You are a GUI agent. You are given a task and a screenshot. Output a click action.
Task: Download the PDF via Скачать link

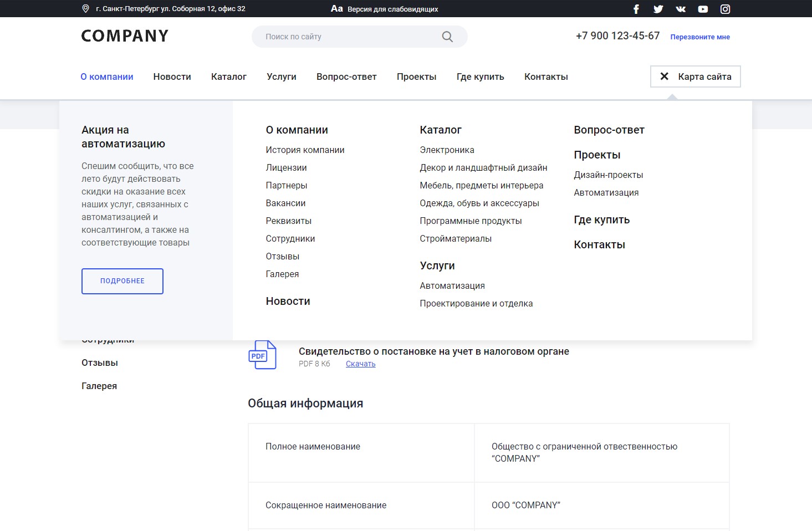point(360,364)
